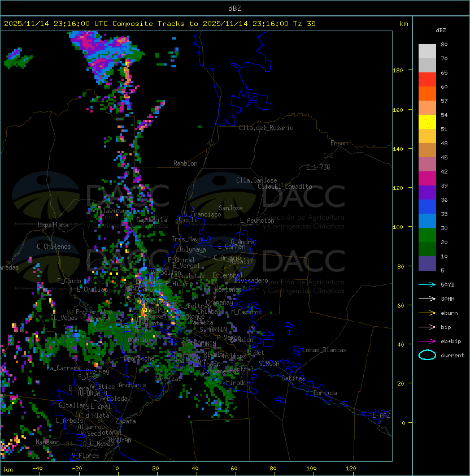Select the bright yellow 54 dBZ swatch

pos(427,122)
